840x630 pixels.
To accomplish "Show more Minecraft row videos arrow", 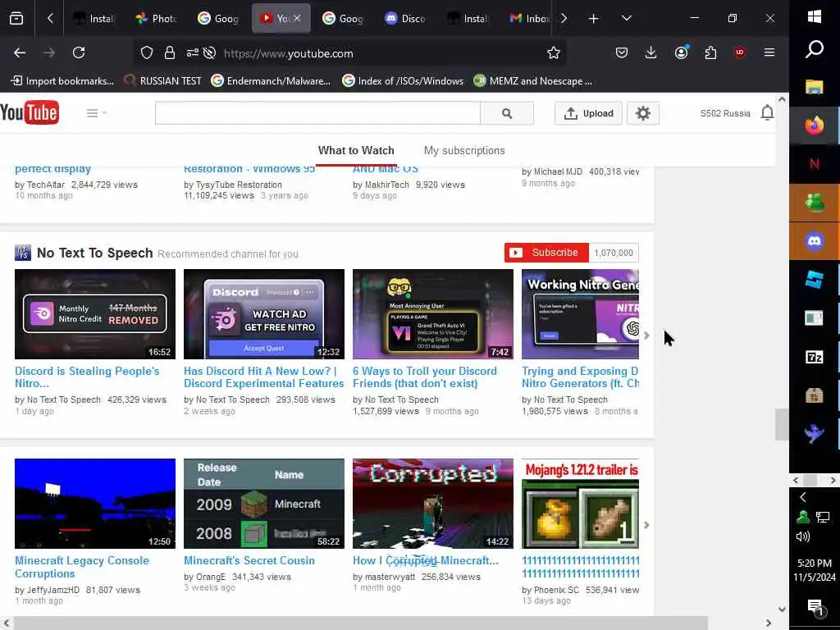I will 646,525.
